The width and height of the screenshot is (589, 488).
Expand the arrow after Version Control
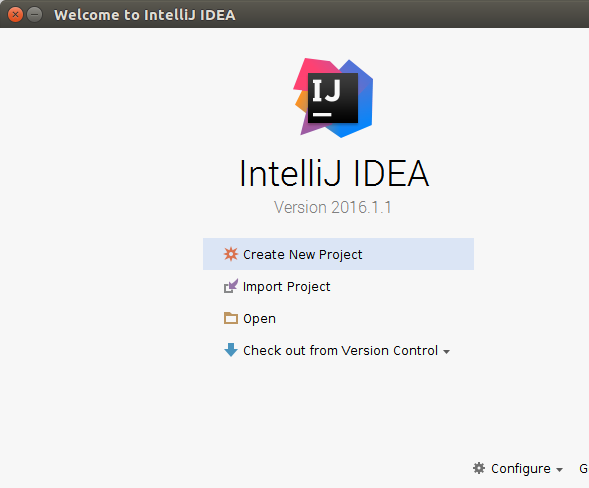tap(446, 352)
